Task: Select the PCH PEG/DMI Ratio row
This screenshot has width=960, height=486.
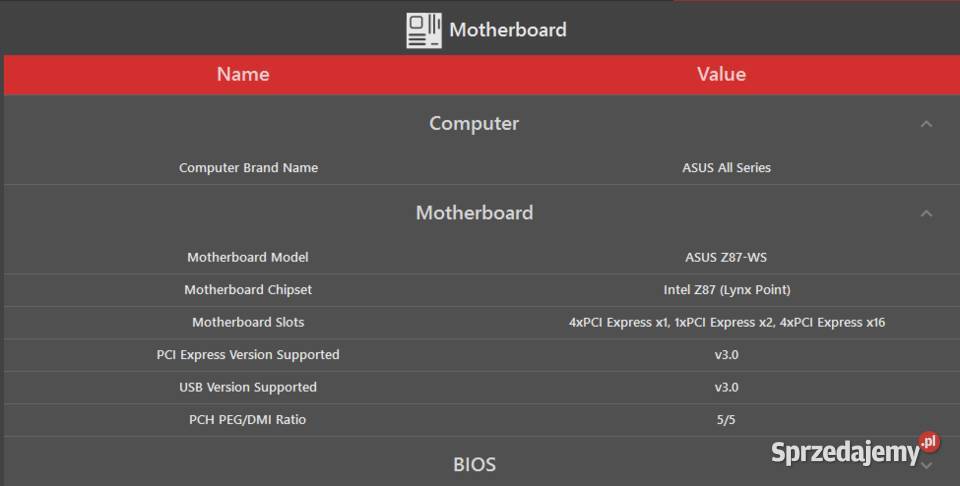Action: 481,420
